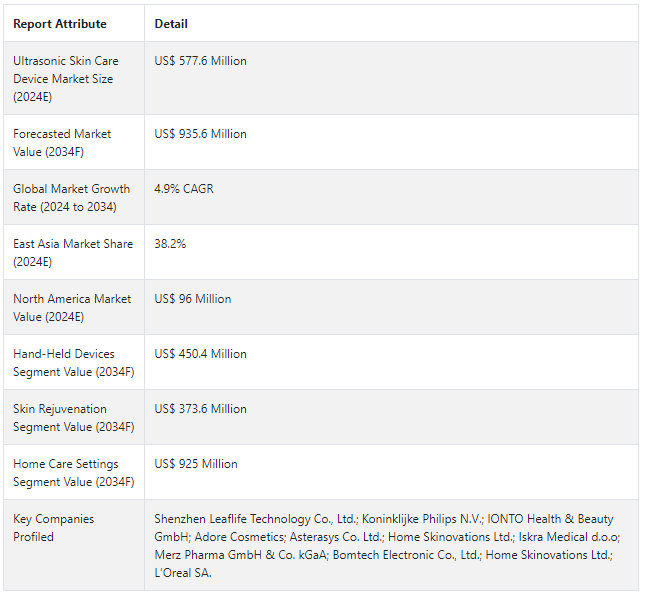Select the Ultrasonic Skin Care Device Market Size cell
645x593 pixels.
point(74,78)
